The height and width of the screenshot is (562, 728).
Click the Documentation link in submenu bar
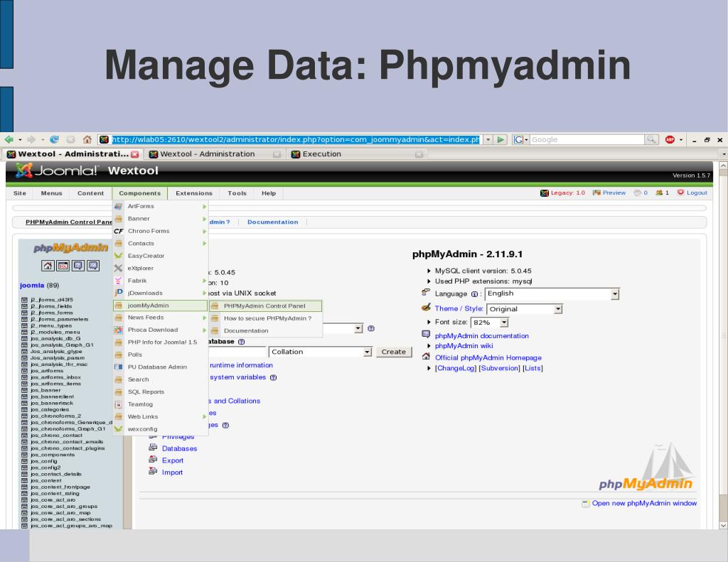pos(272,222)
